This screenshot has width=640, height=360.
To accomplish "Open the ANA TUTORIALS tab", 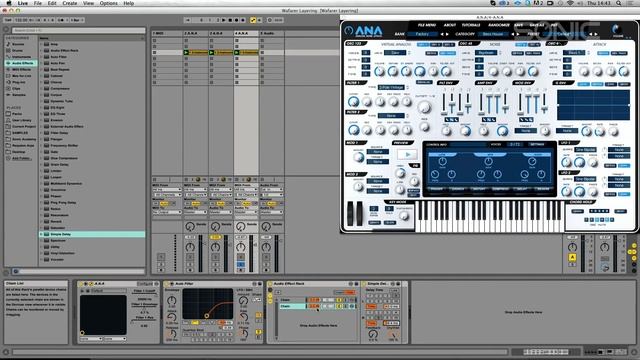I will click(x=471, y=25).
